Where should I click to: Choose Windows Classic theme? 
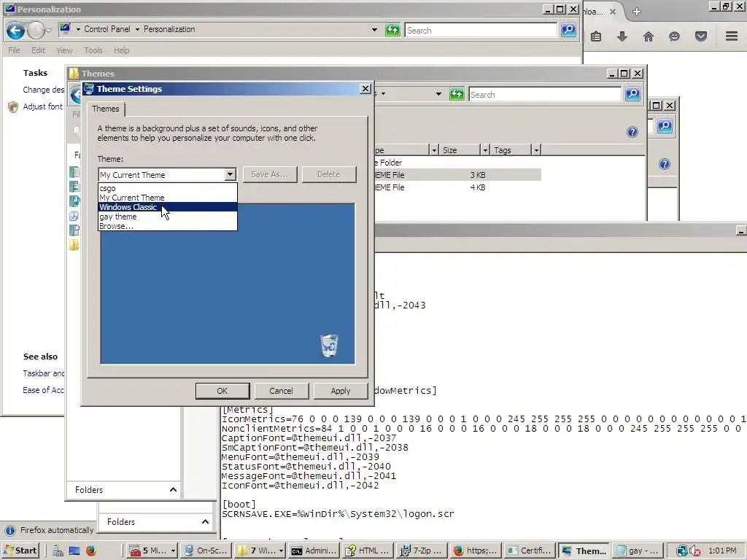tap(168, 207)
